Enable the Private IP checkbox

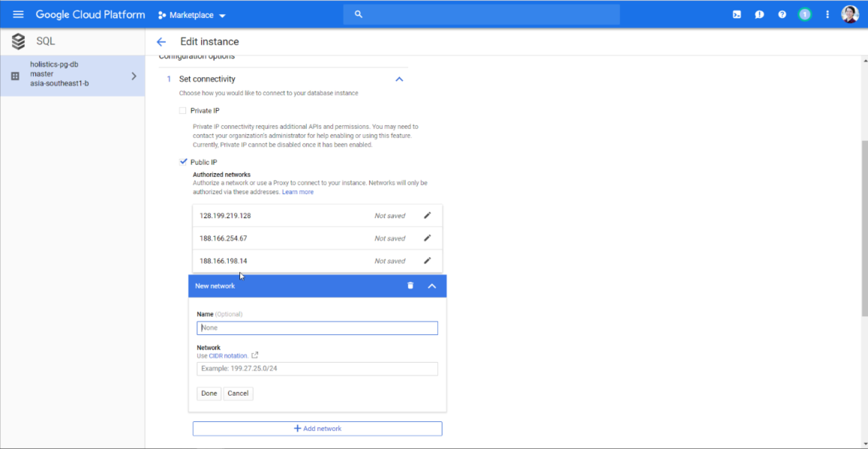pos(183,111)
